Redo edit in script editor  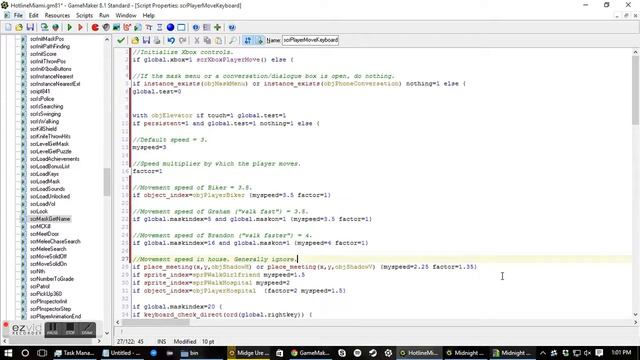click(182, 40)
